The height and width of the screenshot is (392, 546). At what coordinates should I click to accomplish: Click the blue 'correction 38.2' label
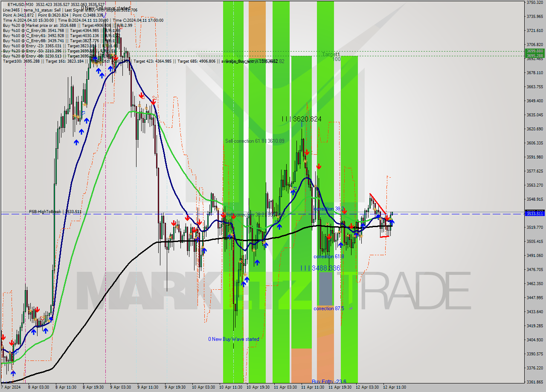(x=328, y=209)
